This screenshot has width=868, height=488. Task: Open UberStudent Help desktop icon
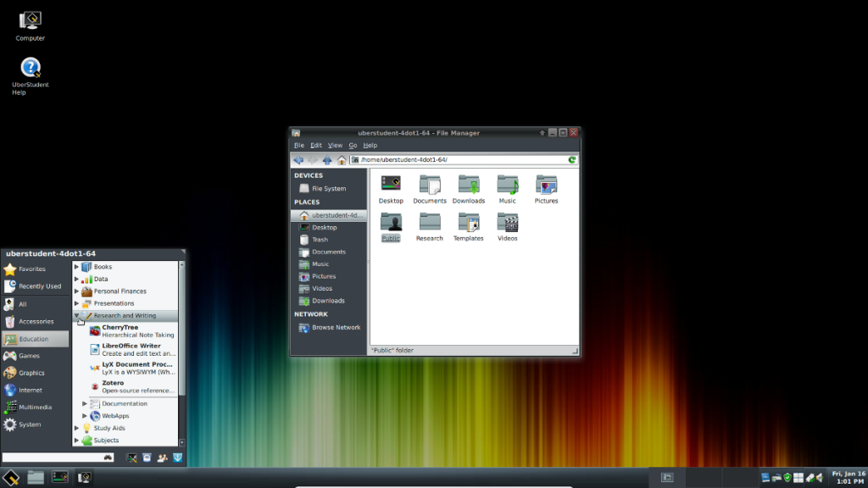pos(31,69)
